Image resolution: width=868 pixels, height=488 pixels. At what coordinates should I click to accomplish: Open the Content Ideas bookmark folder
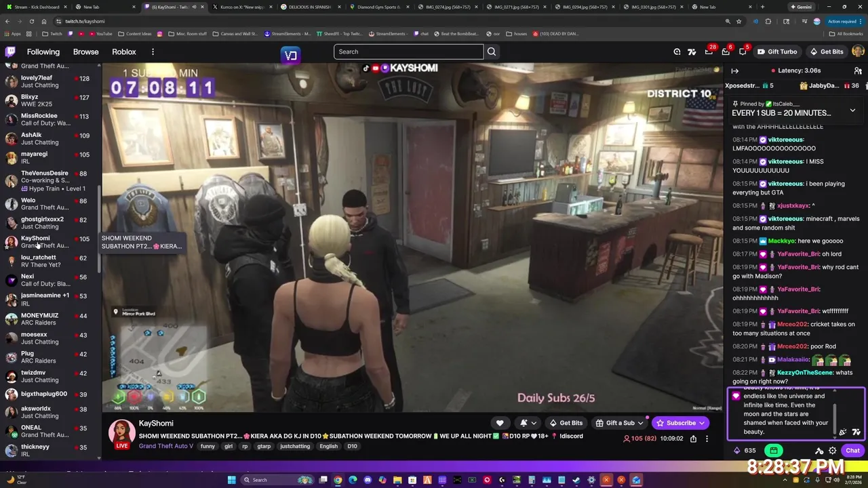[x=135, y=33]
